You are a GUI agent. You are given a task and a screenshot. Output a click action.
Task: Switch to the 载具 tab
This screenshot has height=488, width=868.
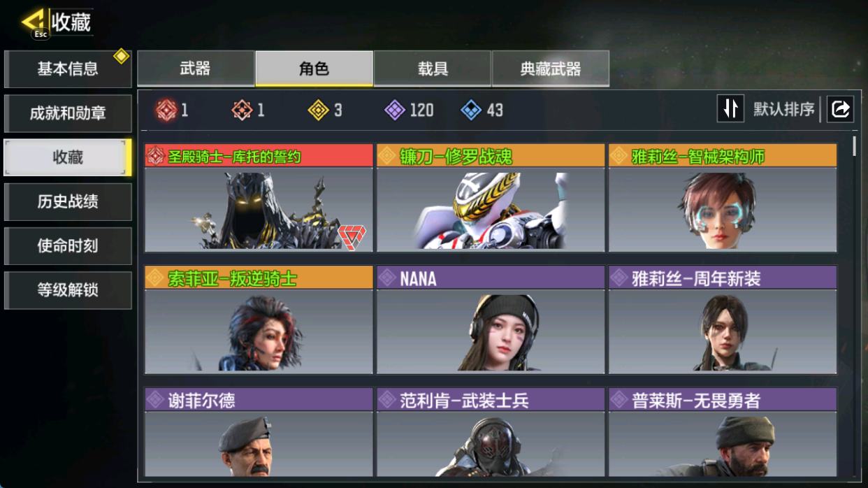coord(433,69)
